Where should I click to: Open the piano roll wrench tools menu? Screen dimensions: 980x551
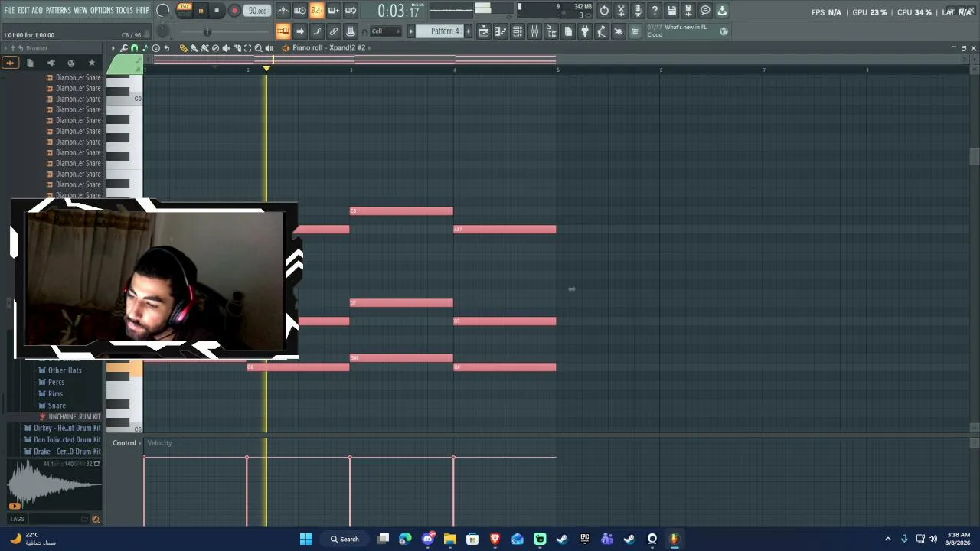[124, 48]
